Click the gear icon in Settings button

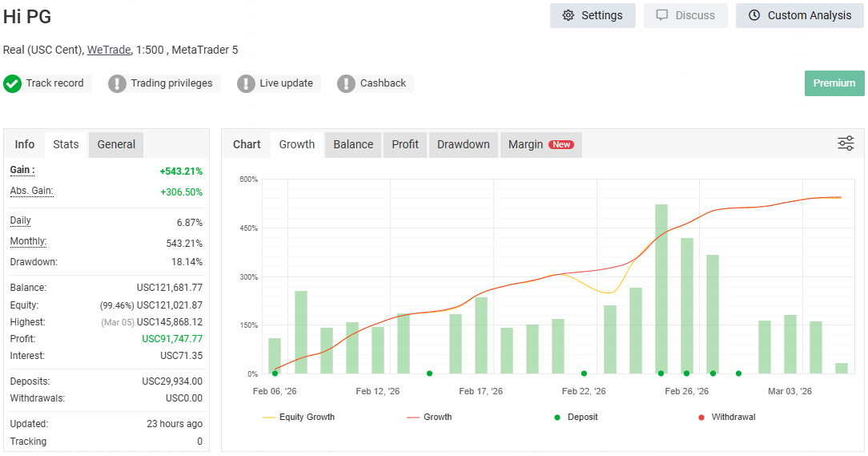[568, 15]
